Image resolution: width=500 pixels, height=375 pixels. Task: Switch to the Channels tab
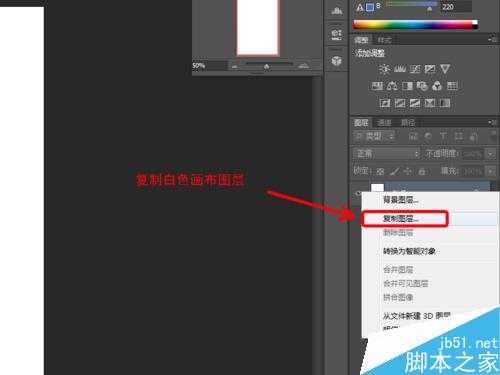coord(384,123)
